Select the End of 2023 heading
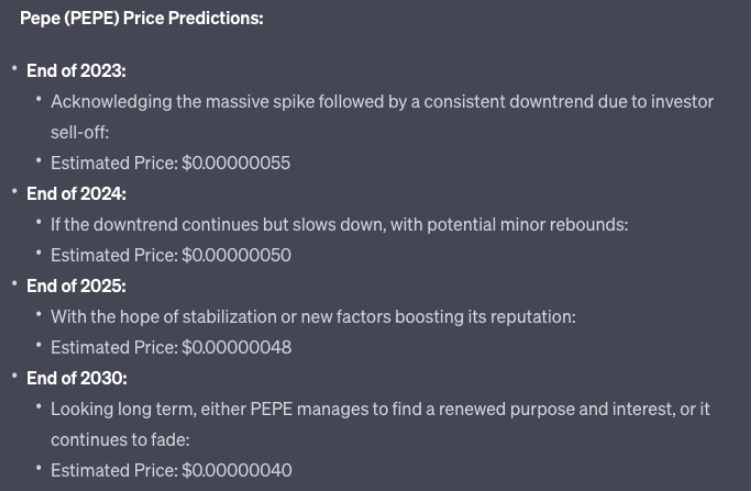The height and width of the screenshot is (491, 753). click(76, 71)
